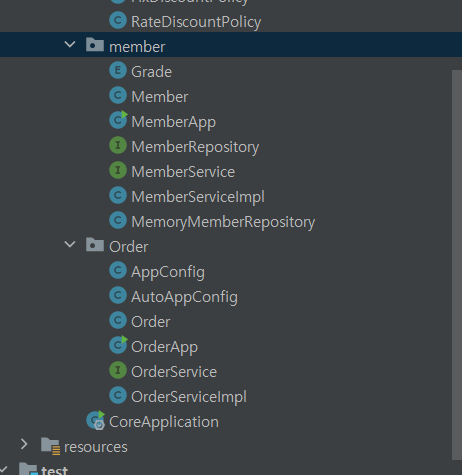Click the resources folder icon
The height and width of the screenshot is (475, 462).
pyautogui.click(x=50, y=446)
